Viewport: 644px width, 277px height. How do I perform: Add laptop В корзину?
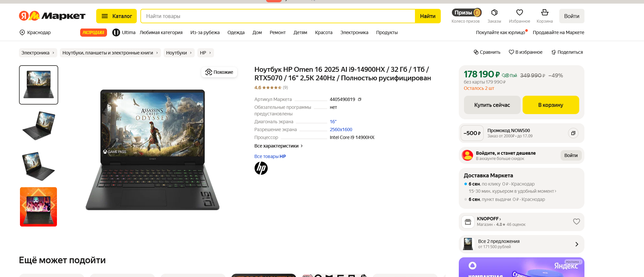(551, 105)
